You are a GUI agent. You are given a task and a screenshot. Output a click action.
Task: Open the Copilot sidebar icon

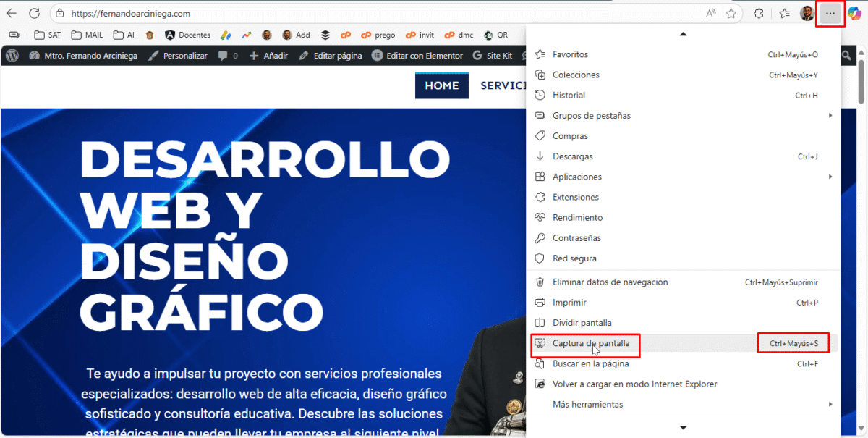pos(854,14)
